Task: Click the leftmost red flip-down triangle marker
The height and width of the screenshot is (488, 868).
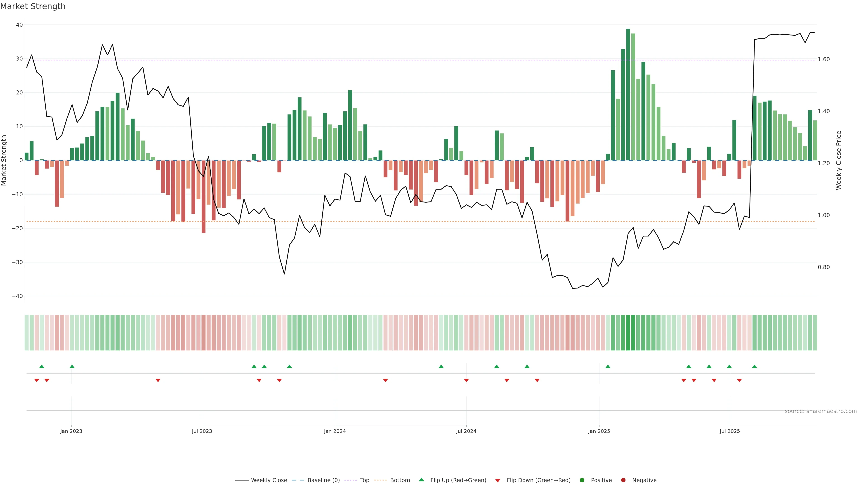Action: tap(37, 380)
